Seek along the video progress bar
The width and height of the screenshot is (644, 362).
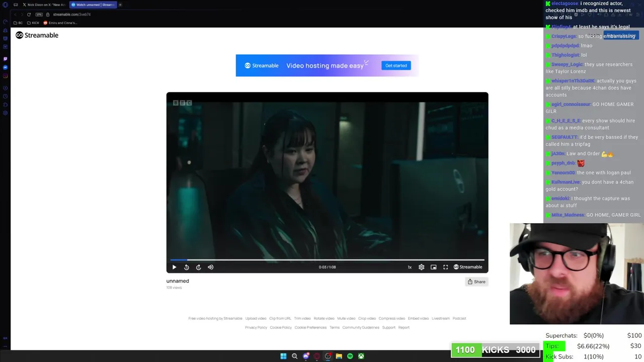(327, 260)
